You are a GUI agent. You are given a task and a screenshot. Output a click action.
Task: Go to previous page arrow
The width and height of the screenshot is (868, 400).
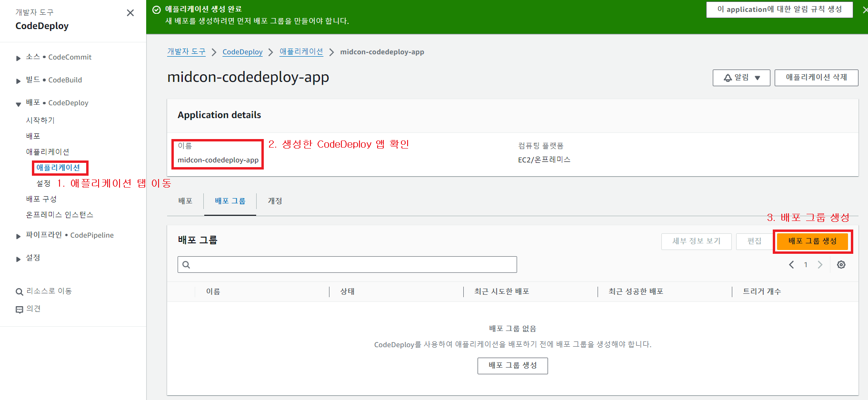[x=791, y=265]
